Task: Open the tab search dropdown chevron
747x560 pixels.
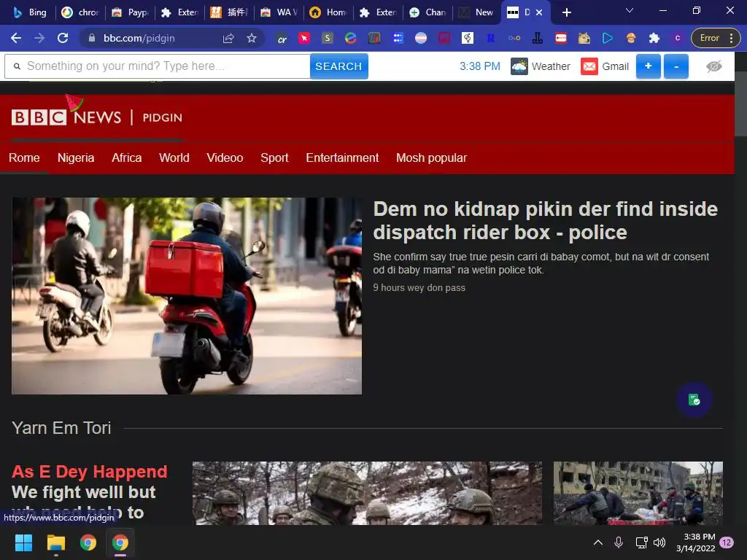Action: tap(630, 10)
